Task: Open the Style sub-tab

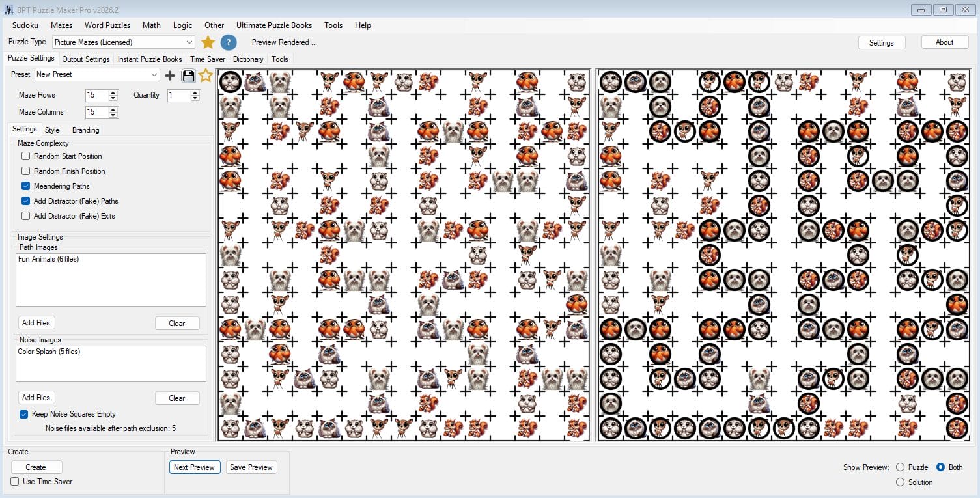Action: pyautogui.click(x=52, y=130)
